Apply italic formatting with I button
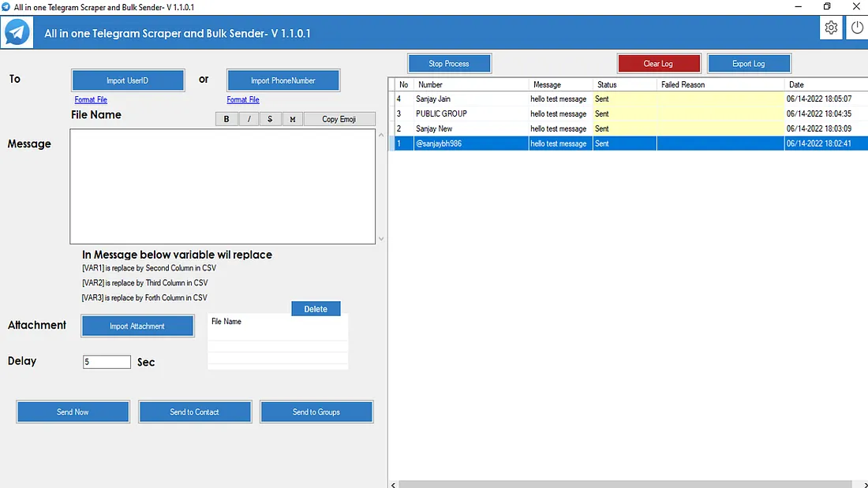Viewport: 868px width, 488px height. point(249,119)
